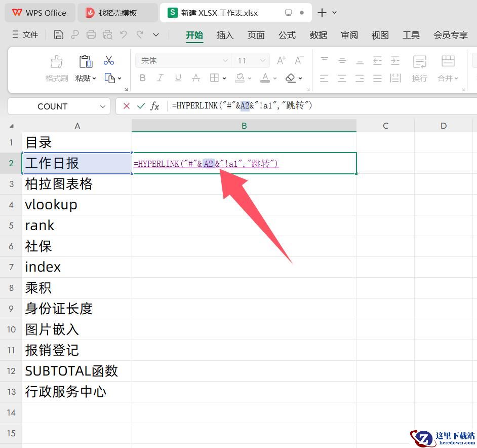Expand the Clear eraser dropdown arrow
Viewport: 477px width, 448px height.
click(300, 78)
